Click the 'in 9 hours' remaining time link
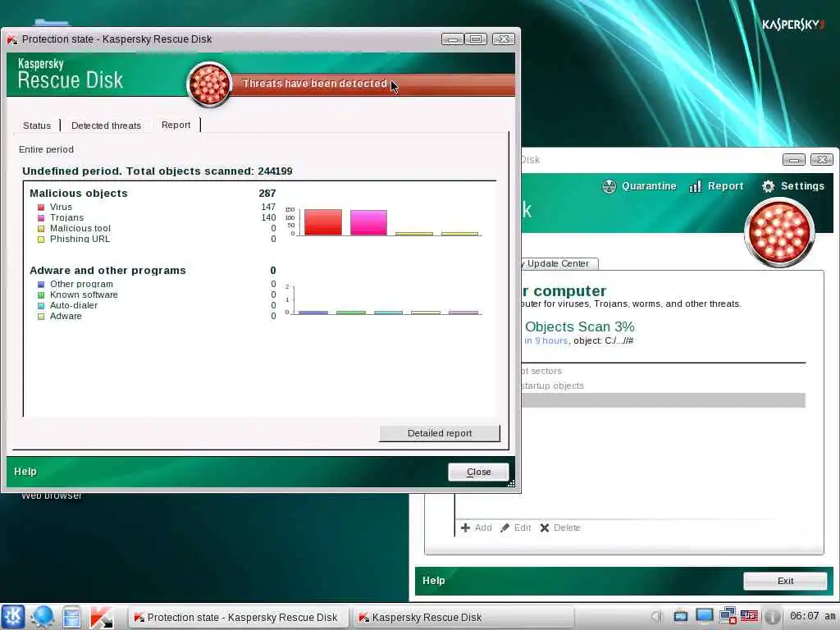 point(546,340)
